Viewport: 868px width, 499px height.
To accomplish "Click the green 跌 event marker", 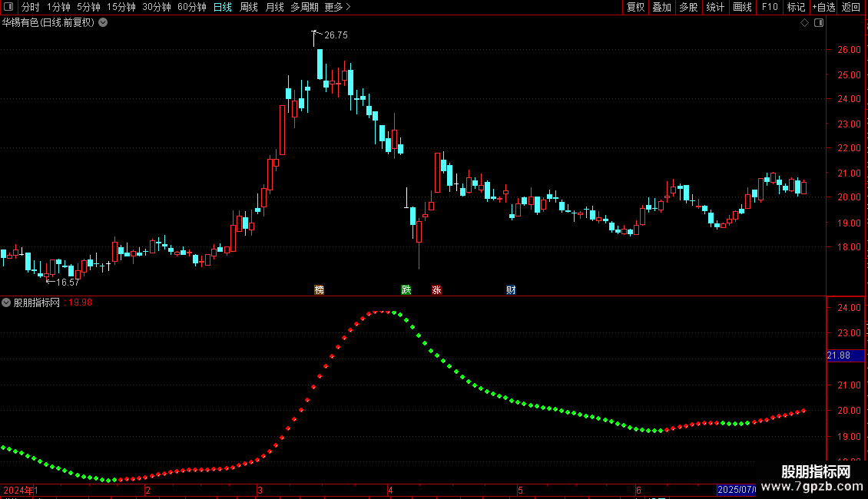I will (406, 290).
